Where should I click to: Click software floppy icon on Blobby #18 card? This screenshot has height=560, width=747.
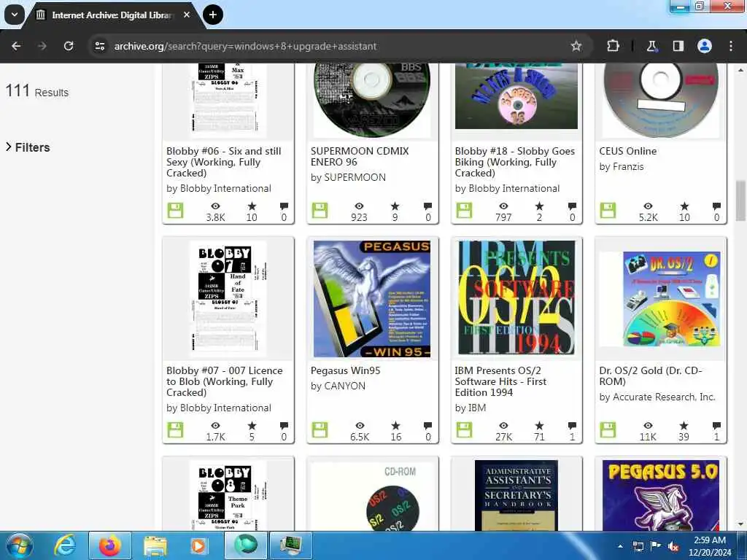point(464,211)
